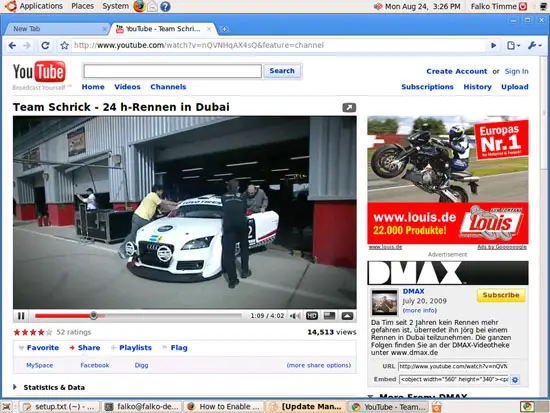Open History link
This screenshot has width=550, height=413.
coord(477,87)
